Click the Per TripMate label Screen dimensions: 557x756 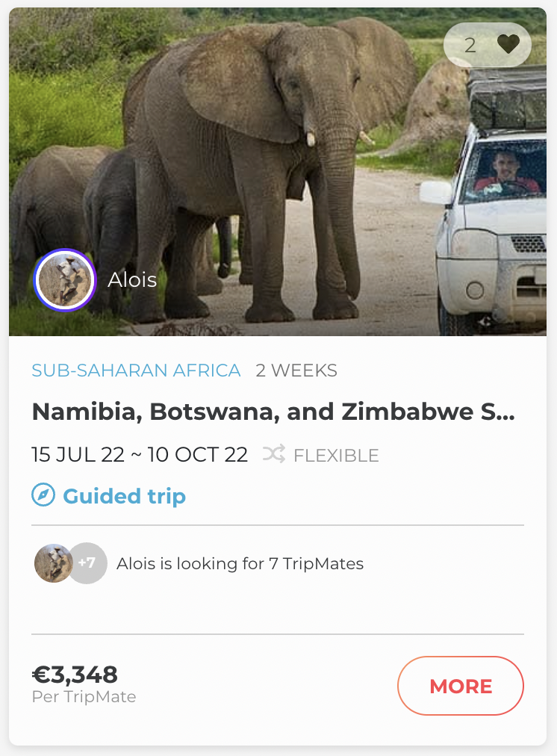[84, 697]
